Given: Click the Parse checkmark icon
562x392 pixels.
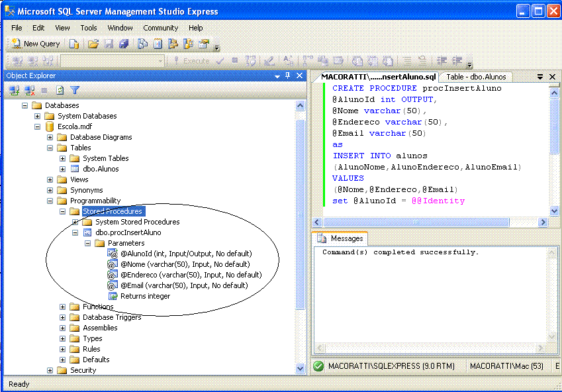Looking at the screenshot, I should coord(220,61).
